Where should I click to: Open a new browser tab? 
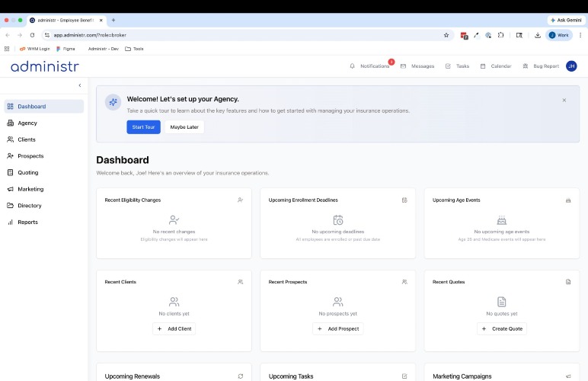pyautogui.click(x=113, y=21)
